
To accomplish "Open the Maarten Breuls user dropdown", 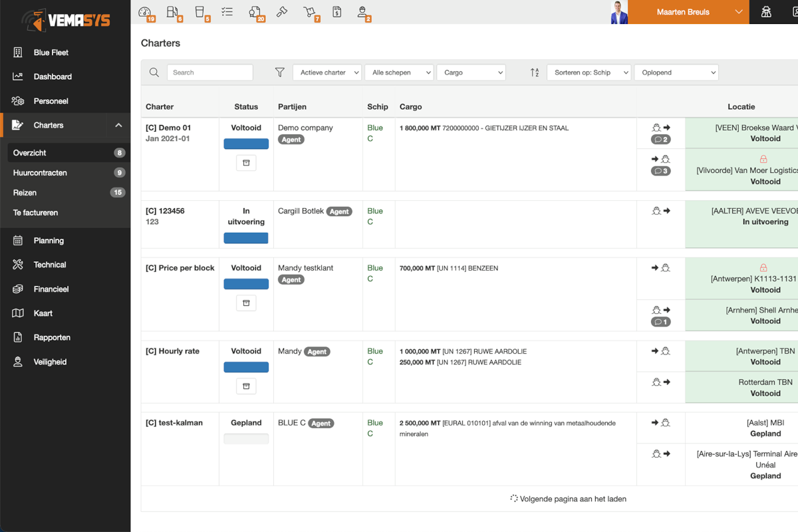I will (689, 12).
